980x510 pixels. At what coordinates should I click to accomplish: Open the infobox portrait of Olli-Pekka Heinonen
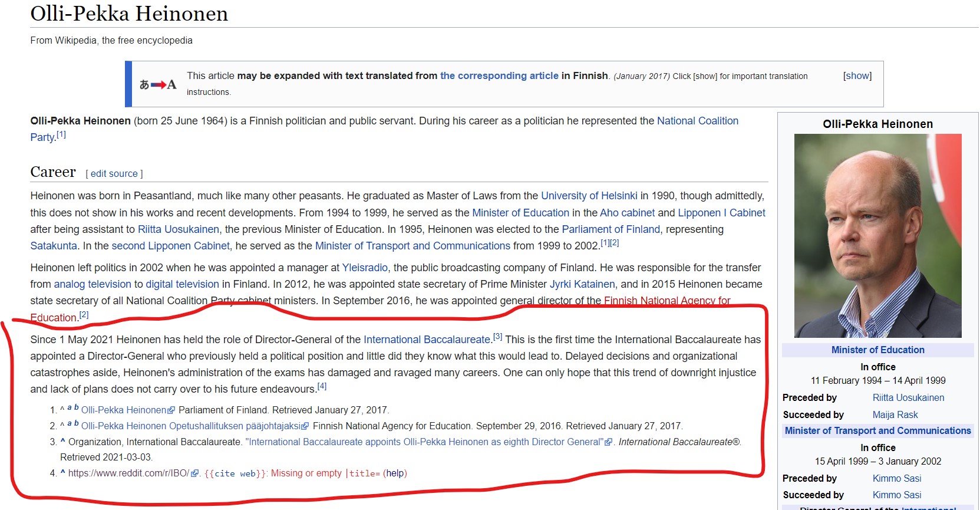coord(878,236)
